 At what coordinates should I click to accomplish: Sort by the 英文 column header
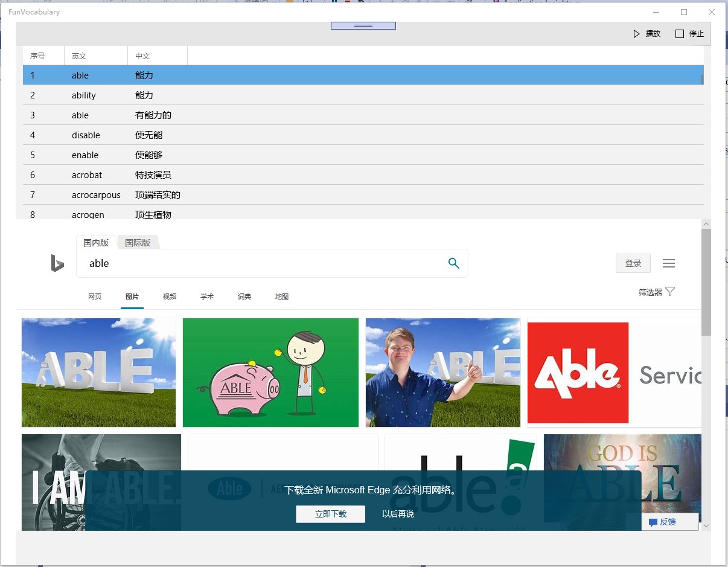click(x=96, y=56)
